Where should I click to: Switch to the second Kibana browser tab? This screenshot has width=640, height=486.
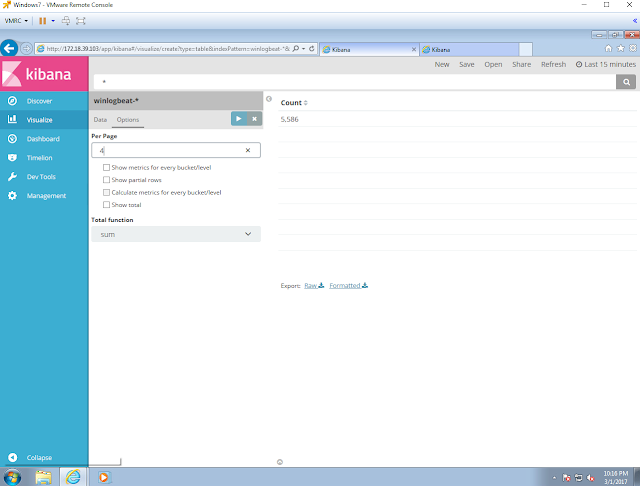coord(469,49)
